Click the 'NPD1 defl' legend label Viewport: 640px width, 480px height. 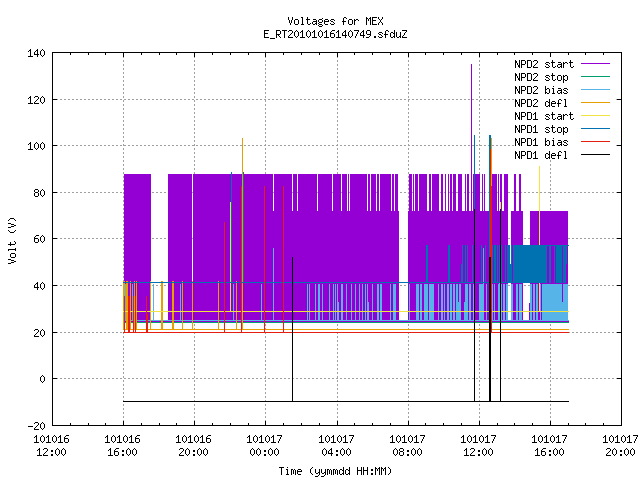541,156
